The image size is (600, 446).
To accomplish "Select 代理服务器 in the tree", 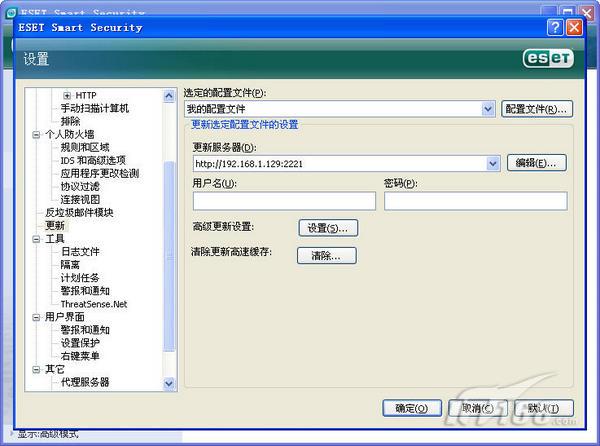I will [85, 382].
